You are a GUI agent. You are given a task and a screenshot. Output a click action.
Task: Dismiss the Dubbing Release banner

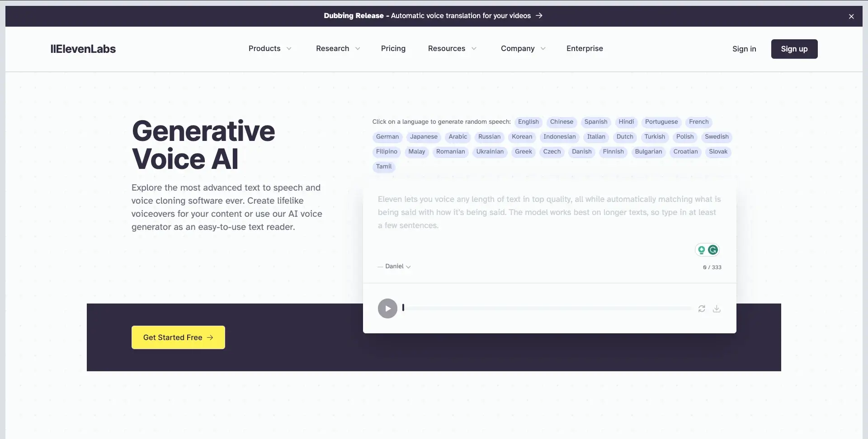point(851,16)
